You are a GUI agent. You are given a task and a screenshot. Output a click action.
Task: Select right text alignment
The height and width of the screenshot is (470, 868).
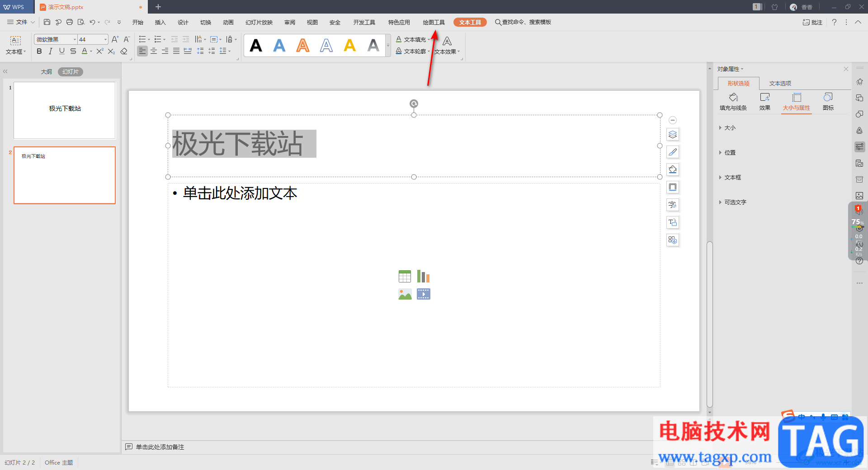165,51
